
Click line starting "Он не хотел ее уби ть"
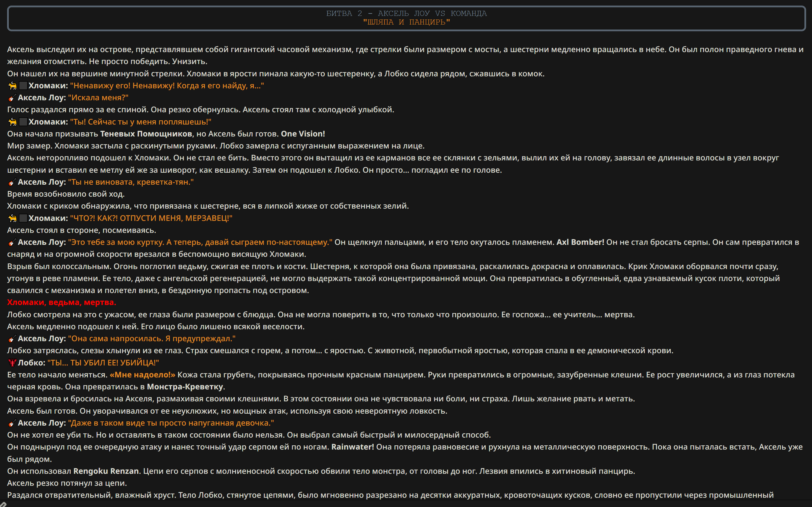tap(249, 435)
